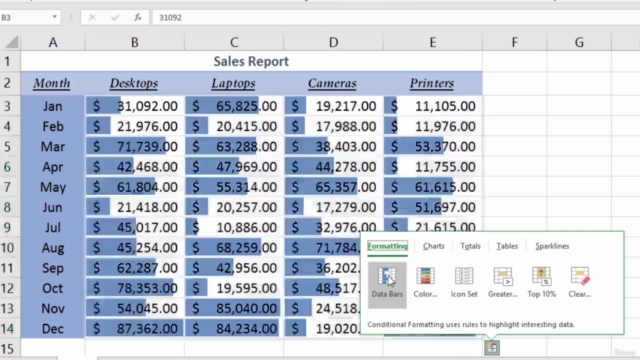Image resolution: width=640 pixels, height=360 pixels.
Task: Select the Dec month cell
Action: click(x=53, y=329)
